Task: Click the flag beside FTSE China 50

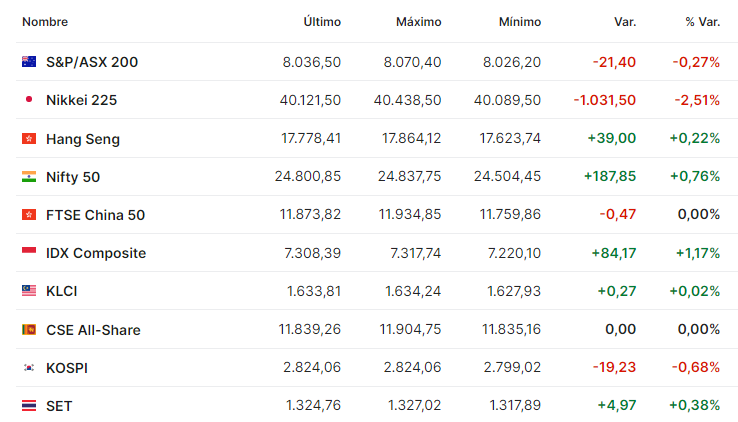Action: pos(29,215)
